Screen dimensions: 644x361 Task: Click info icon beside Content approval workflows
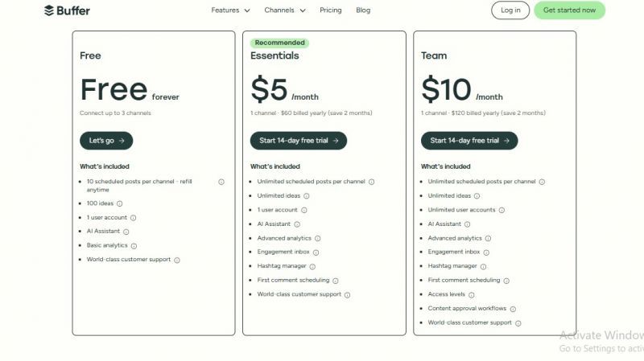[x=513, y=309]
